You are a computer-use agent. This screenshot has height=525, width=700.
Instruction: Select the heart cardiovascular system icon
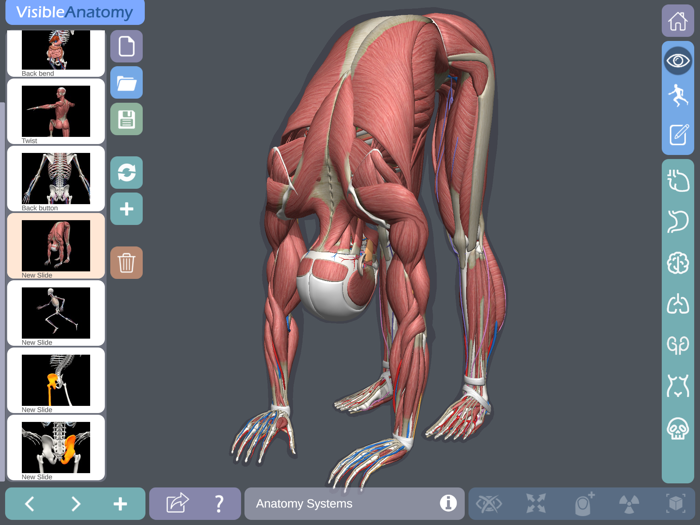point(677,181)
